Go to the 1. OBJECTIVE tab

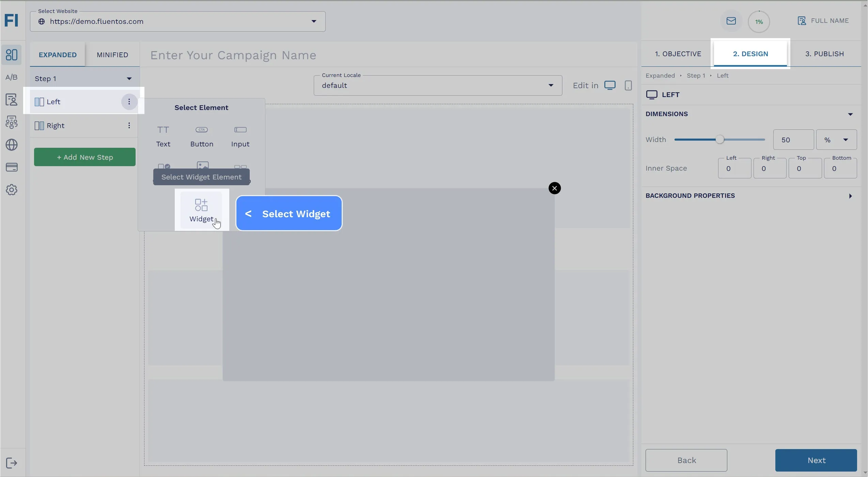pos(678,54)
